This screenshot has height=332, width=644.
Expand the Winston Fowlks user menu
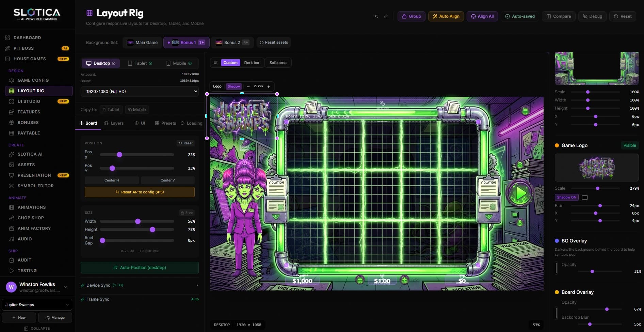click(x=37, y=287)
